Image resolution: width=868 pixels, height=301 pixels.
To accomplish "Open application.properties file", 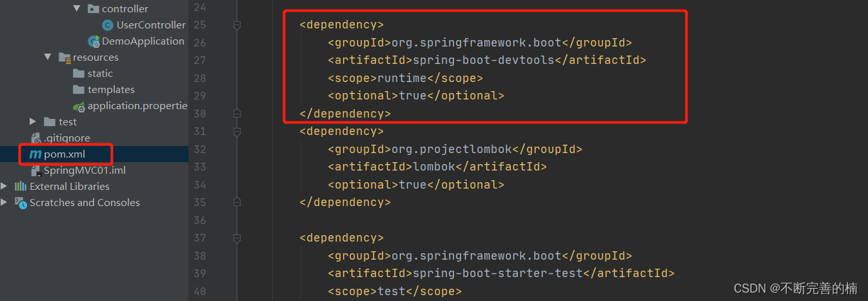I will coord(137,106).
